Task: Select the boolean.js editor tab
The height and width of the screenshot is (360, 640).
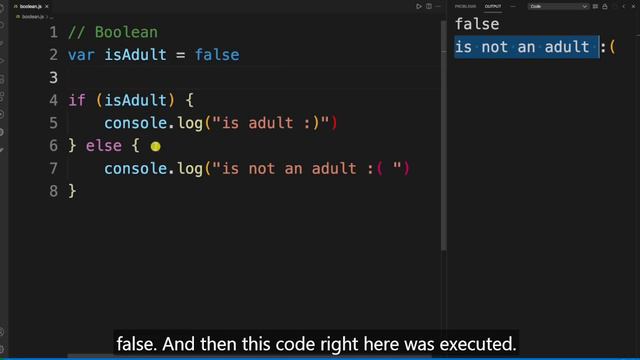Action: [x=31, y=7]
